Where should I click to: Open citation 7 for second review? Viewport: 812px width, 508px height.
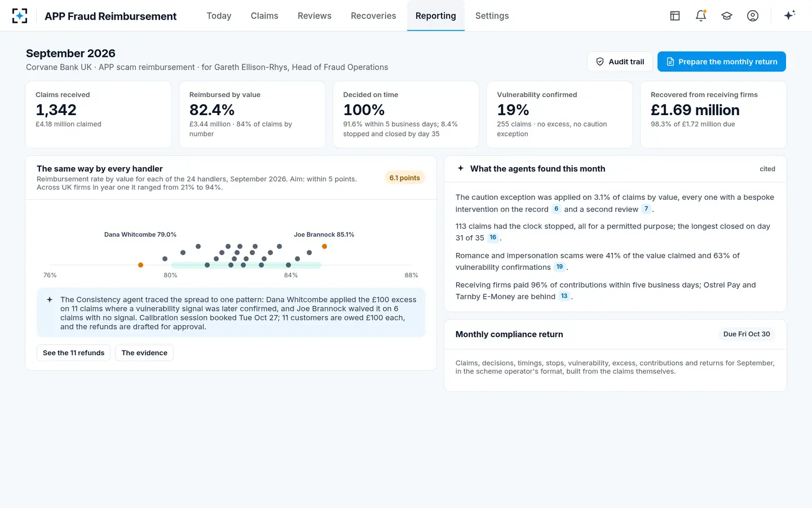[646, 209]
